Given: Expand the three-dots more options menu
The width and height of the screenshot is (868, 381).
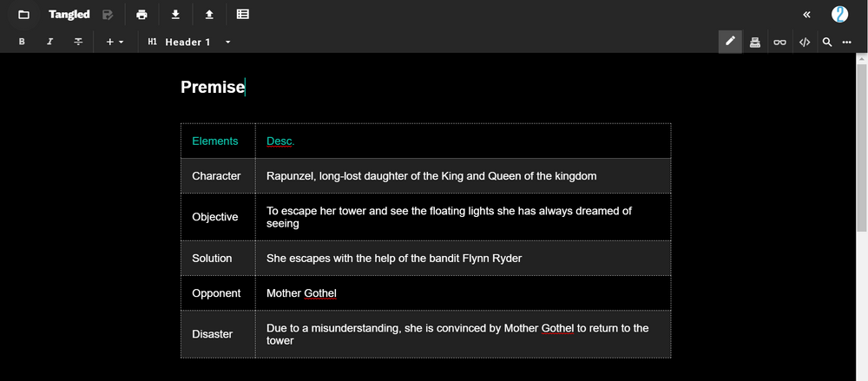Looking at the screenshot, I should coord(847,42).
